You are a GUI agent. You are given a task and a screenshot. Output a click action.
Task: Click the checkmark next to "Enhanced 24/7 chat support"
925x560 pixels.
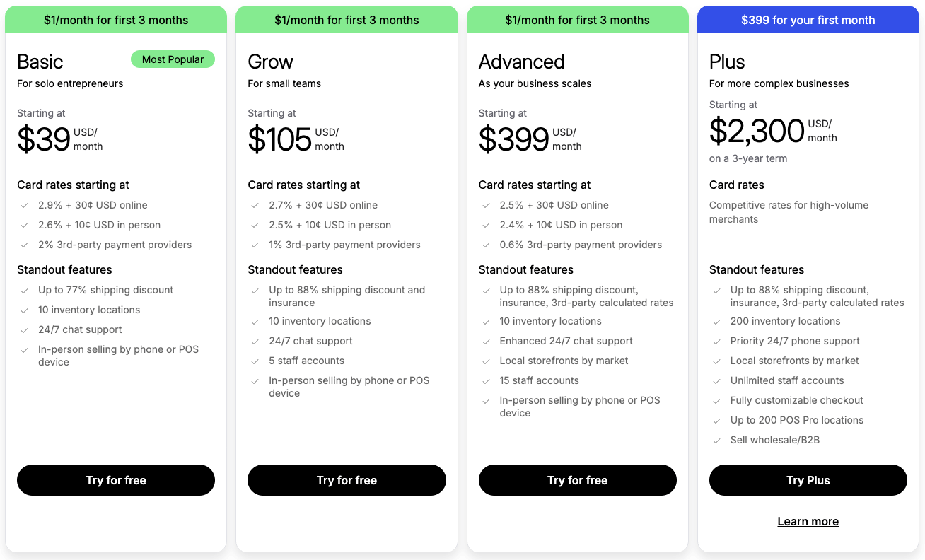point(486,341)
